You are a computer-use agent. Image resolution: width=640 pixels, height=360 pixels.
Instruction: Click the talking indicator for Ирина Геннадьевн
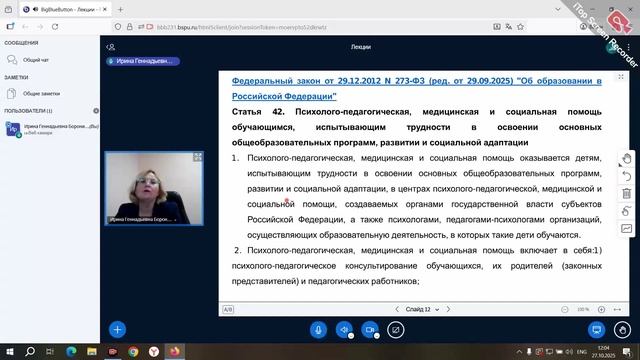pyautogui.click(x=143, y=61)
